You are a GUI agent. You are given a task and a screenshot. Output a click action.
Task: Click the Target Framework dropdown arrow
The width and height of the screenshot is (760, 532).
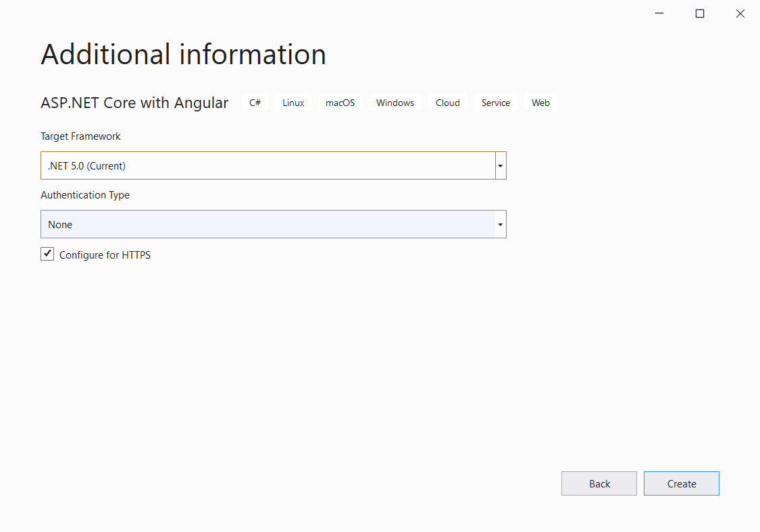tap(501, 165)
